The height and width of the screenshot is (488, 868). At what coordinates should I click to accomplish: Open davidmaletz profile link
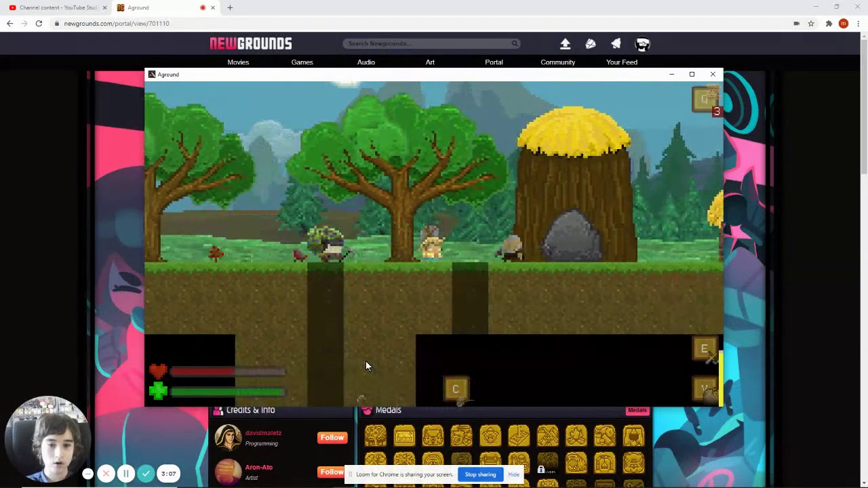263,433
